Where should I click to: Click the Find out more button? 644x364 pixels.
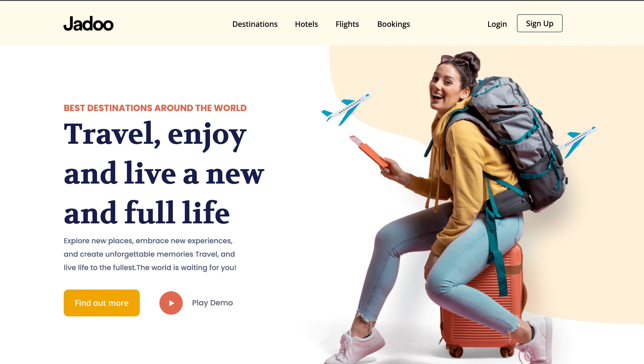(x=102, y=303)
